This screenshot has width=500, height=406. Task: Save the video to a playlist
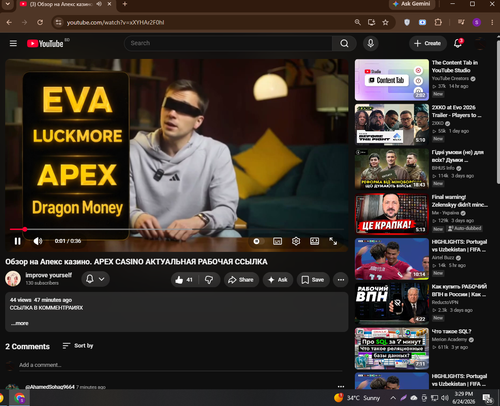313,280
